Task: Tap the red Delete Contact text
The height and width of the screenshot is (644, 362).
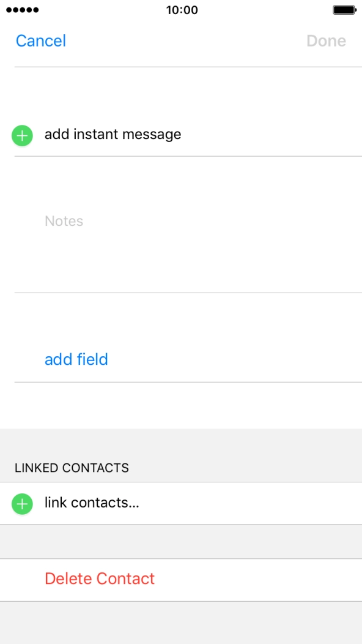Action: tap(100, 578)
